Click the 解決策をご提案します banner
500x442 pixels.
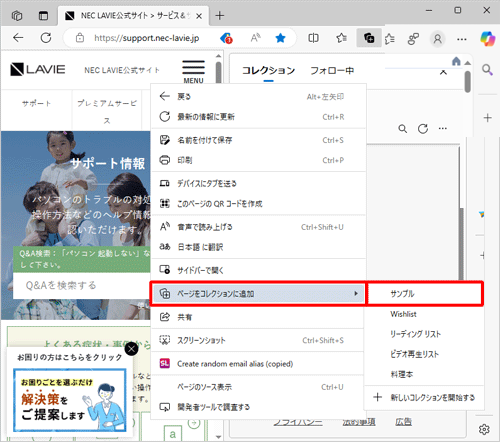(x=70, y=400)
